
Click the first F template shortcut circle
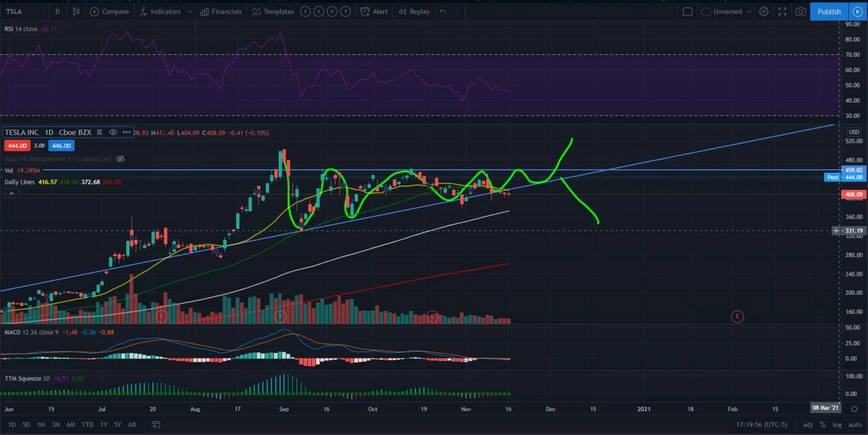(305, 12)
